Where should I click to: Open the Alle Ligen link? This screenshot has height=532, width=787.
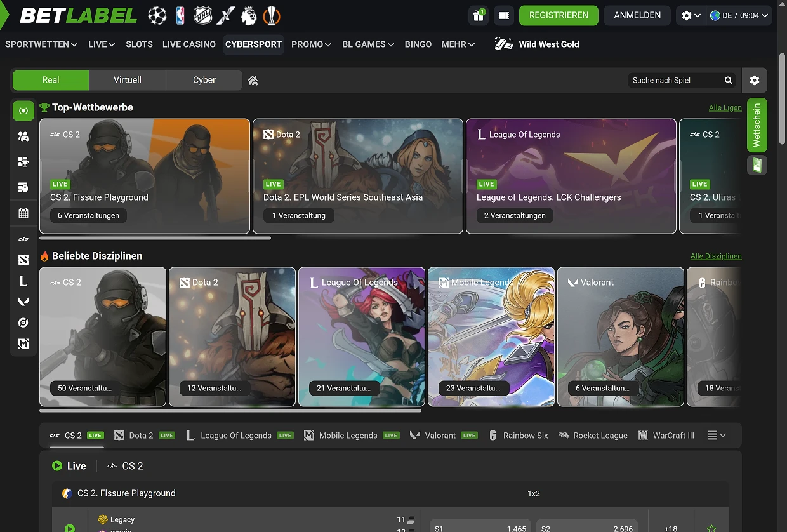pyautogui.click(x=725, y=108)
